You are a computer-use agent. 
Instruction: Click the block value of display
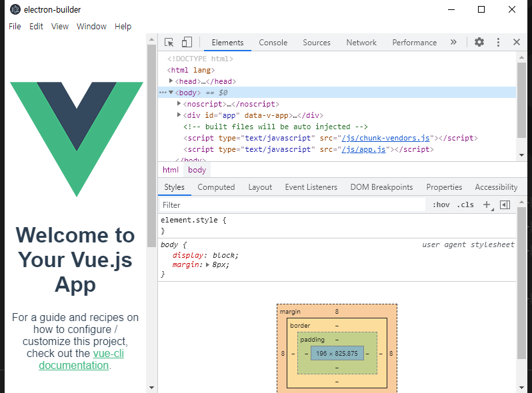(224, 255)
